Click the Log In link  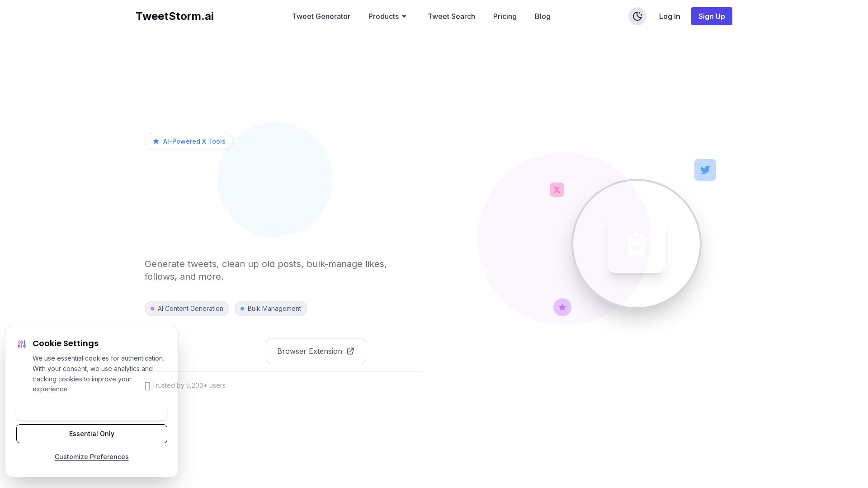pyautogui.click(x=669, y=16)
